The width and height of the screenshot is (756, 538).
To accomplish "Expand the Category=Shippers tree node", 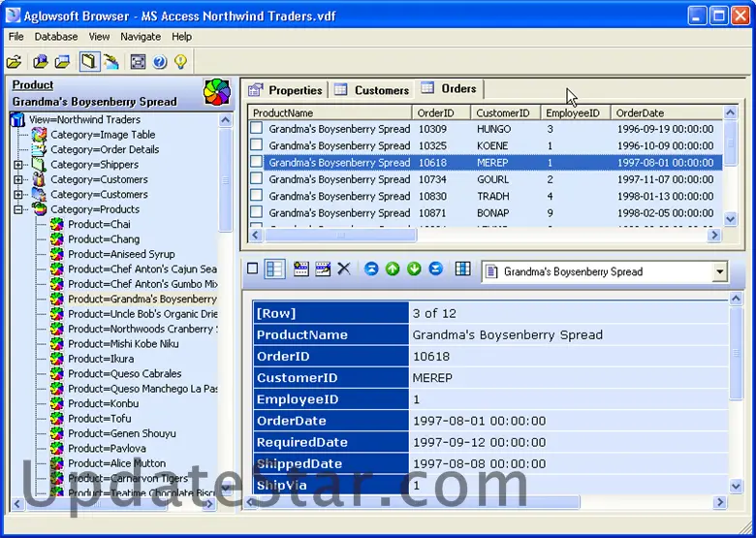I will (18, 165).
